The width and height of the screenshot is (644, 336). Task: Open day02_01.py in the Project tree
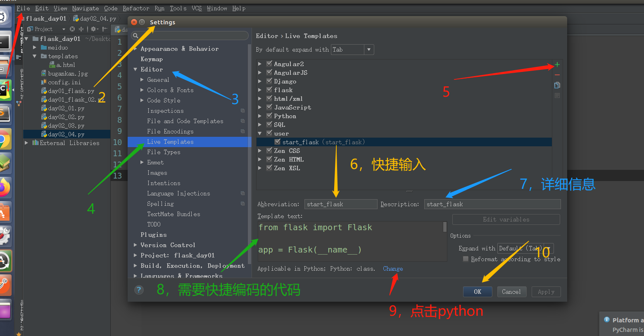66,108
